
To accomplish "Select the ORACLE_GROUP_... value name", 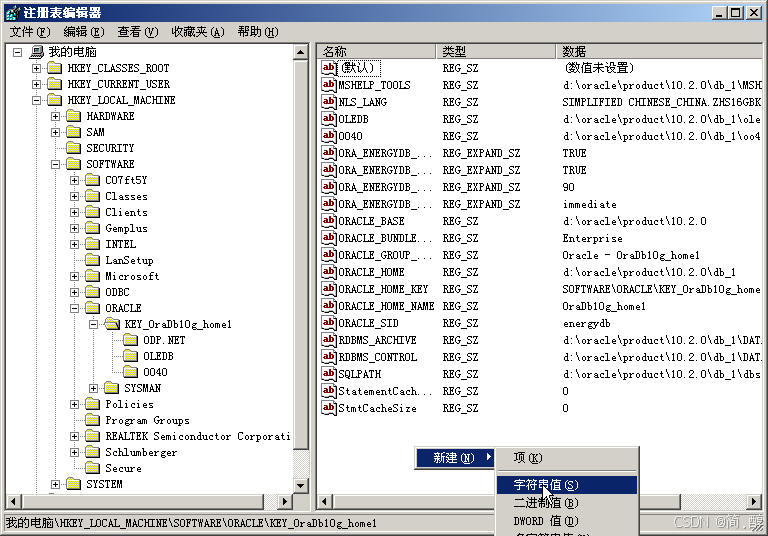I will [x=385, y=255].
